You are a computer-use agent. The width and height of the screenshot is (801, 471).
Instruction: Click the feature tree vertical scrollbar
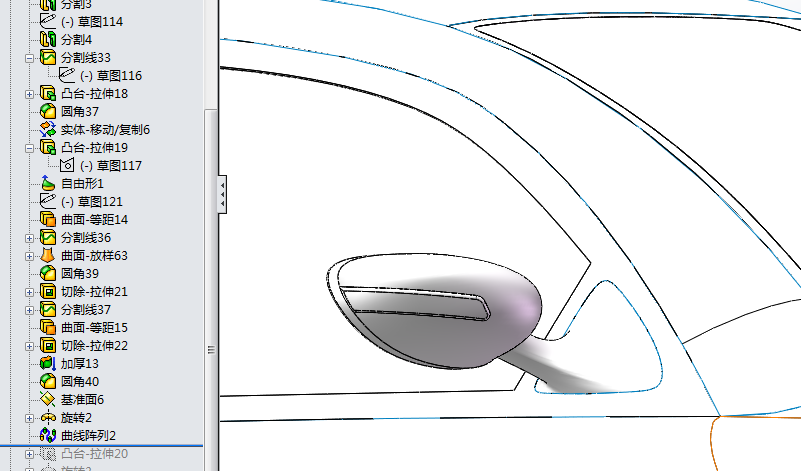click(x=210, y=290)
